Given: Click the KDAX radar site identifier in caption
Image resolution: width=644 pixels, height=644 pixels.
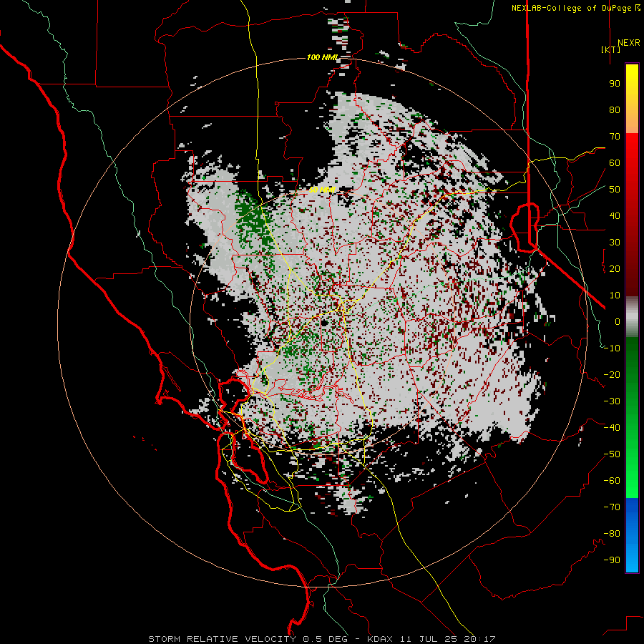Looking at the screenshot, I should pos(380,639).
